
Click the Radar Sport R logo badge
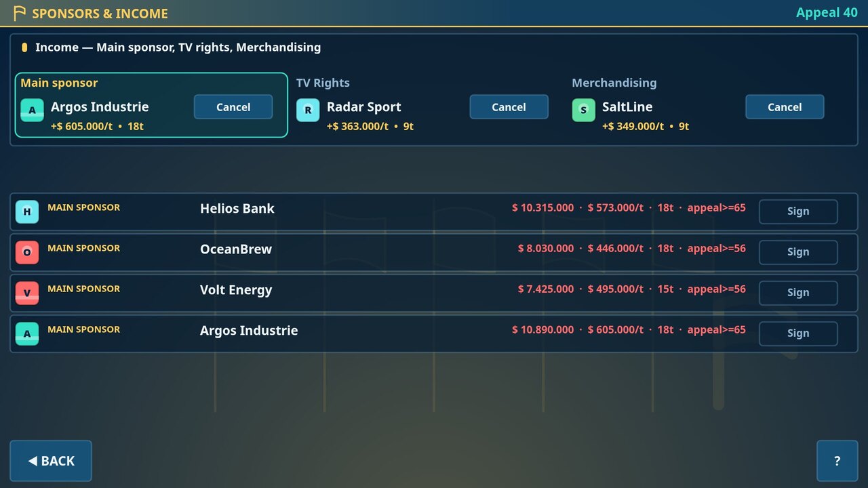[x=308, y=110]
